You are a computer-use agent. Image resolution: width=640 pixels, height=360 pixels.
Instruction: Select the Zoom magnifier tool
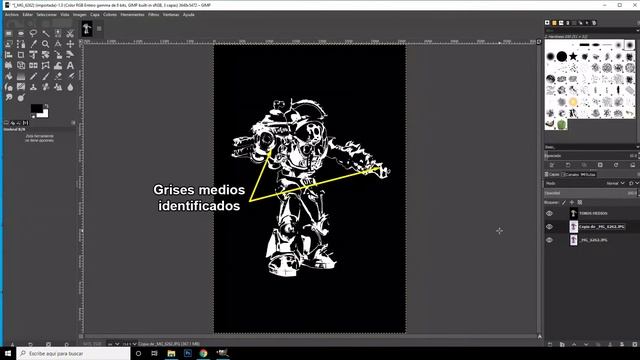46,44
